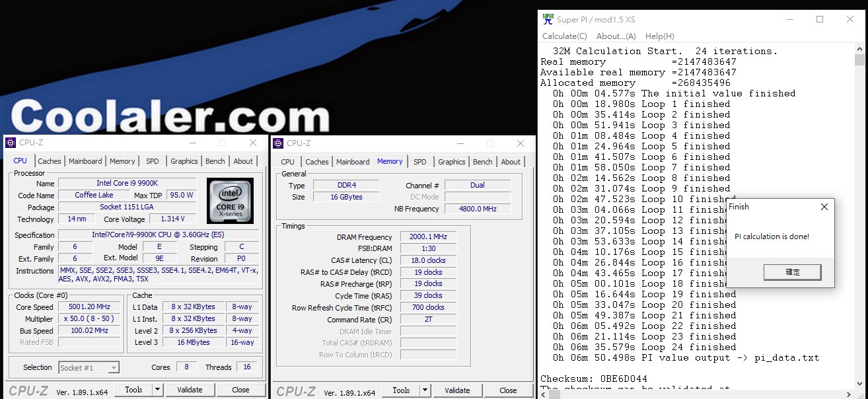The height and width of the screenshot is (399, 868).
Task: Open Graphics tab in Memory CPU-Z window
Action: coord(452,162)
